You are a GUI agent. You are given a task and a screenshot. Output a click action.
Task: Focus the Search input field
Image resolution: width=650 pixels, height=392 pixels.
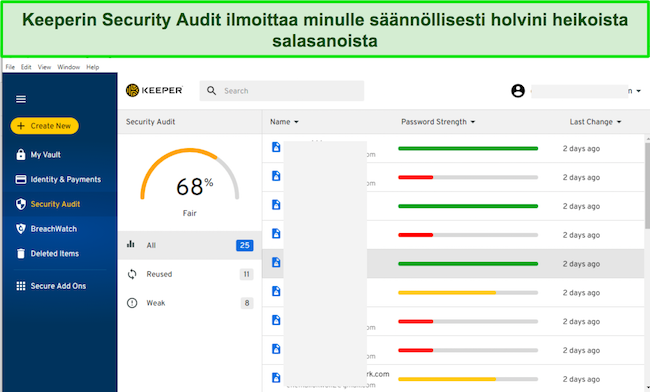pos(282,91)
